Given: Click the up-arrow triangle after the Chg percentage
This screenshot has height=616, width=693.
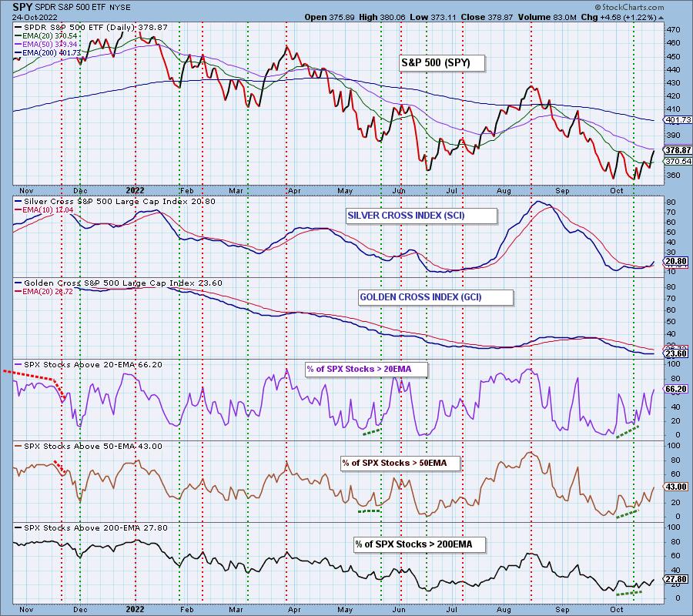Looking at the screenshot, I should [x=661, y=18].
